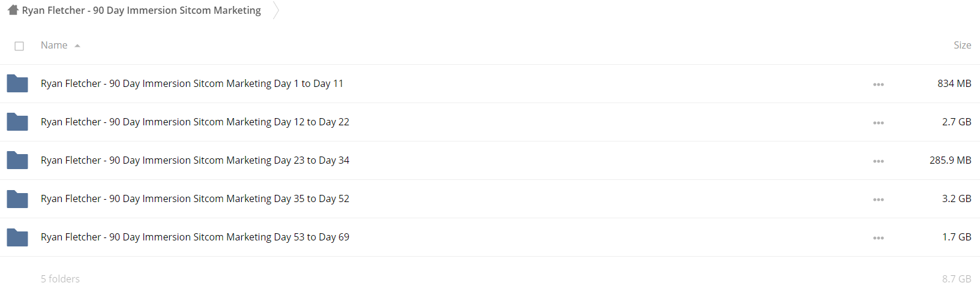Viewport: 980px width, 298px height.
Task: Open folder icon for Day 1 to Day 11
Action: 17,83
